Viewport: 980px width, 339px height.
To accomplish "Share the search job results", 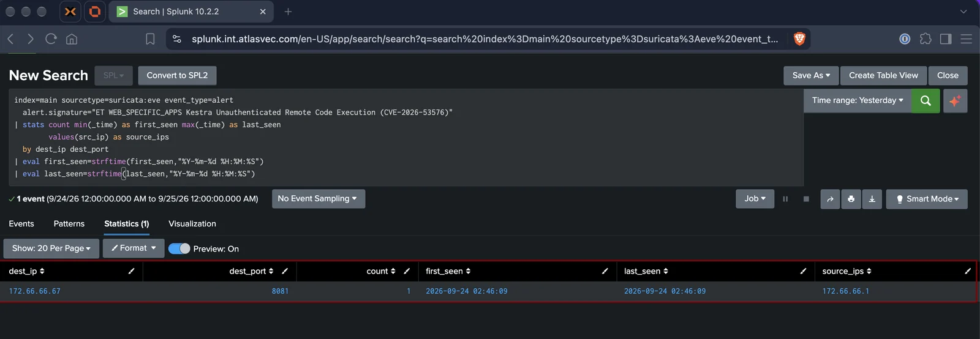I will pyautogui.click(x=830, y=199).
